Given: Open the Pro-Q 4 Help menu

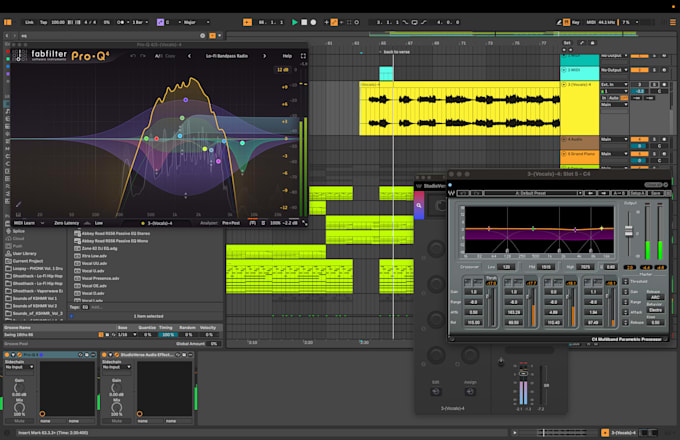Looking at the screenshot, I should point(287,56).
